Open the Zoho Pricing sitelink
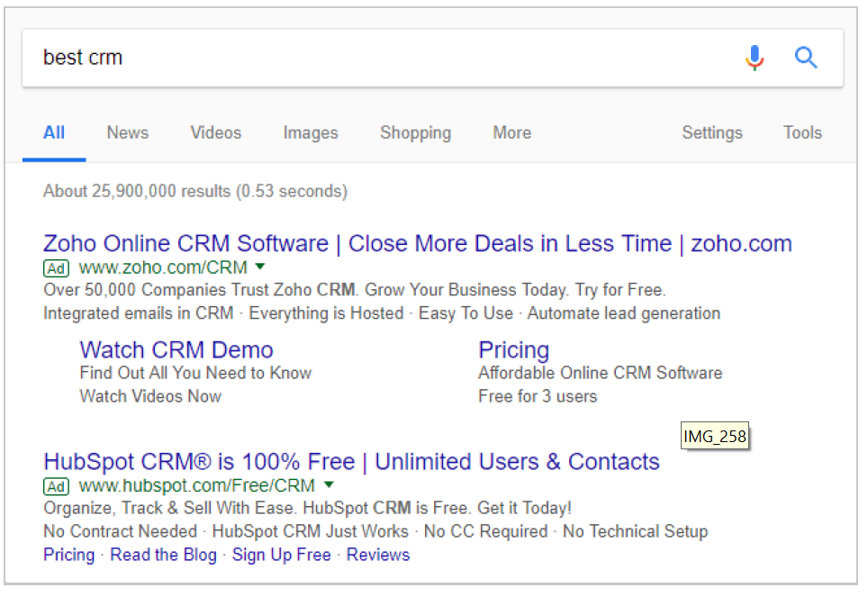868x597 pixels. coord(514,350)
